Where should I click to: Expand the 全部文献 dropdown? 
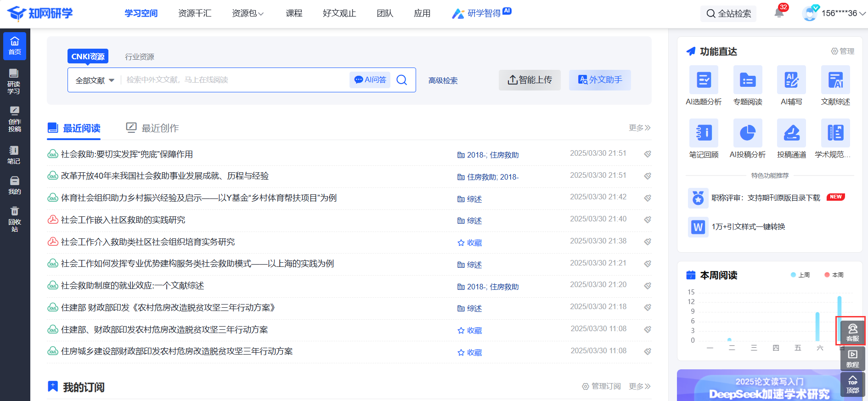tap(95, 80)
